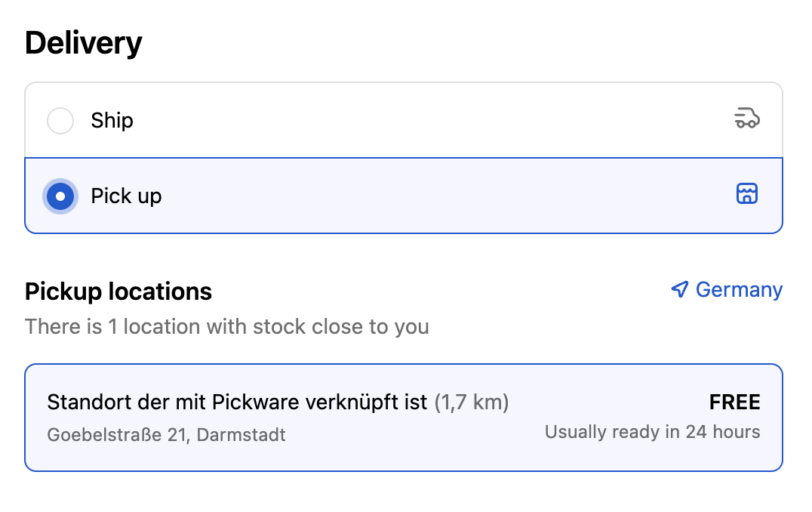Select the Pick up radio button
Image resolution: width=812 pixels, height=512 pixels.
pos(60,196)
